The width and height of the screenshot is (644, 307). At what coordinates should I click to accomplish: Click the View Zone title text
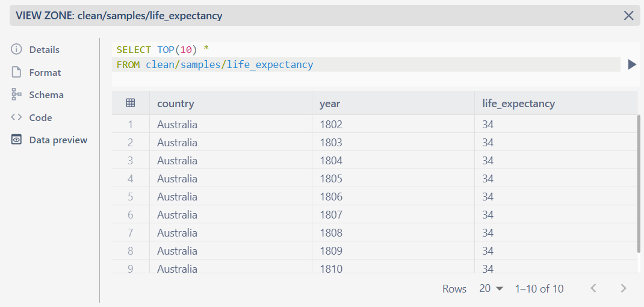[x=119, y=16]
